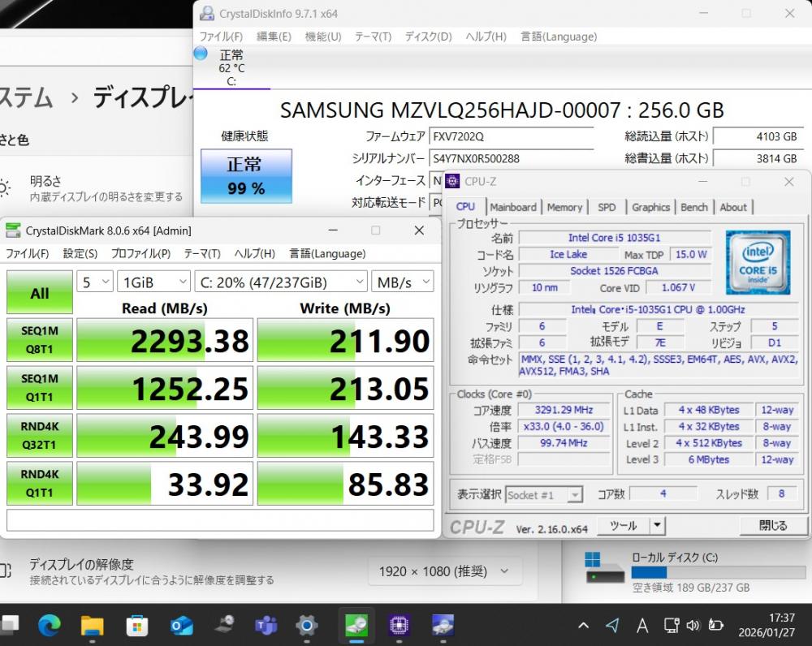Click the 正常 99% health status box
Image resolution: width=812 pixels, height=646 pixels.
(x=244, y=176)
